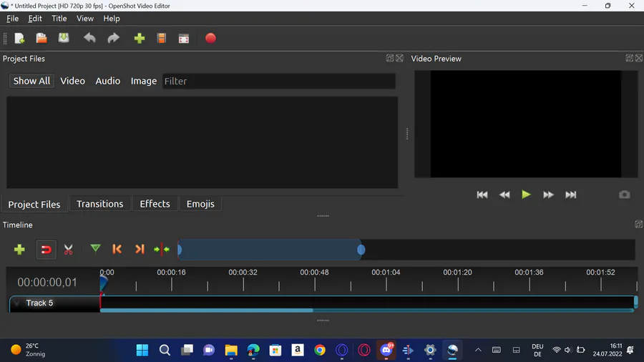The width and height of the screenshot is (644, 362).
Task: Redo the last action
Action: tap(113, 38)
